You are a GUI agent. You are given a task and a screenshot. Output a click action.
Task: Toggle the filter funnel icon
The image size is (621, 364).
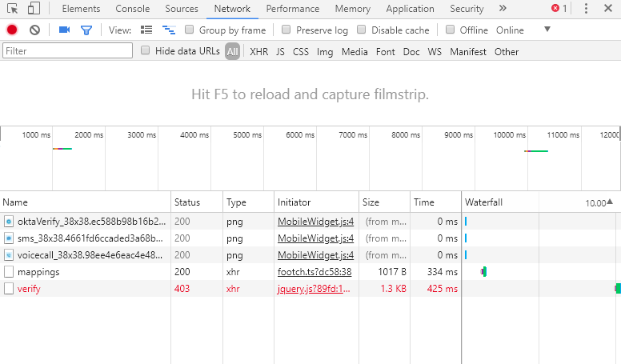coord(86,30)
